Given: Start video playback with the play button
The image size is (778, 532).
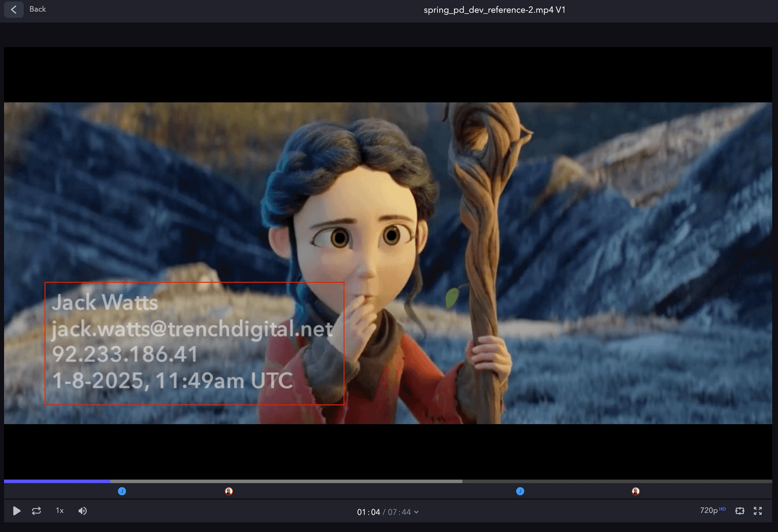Looking at the screenshot, I should click(17, 511).
